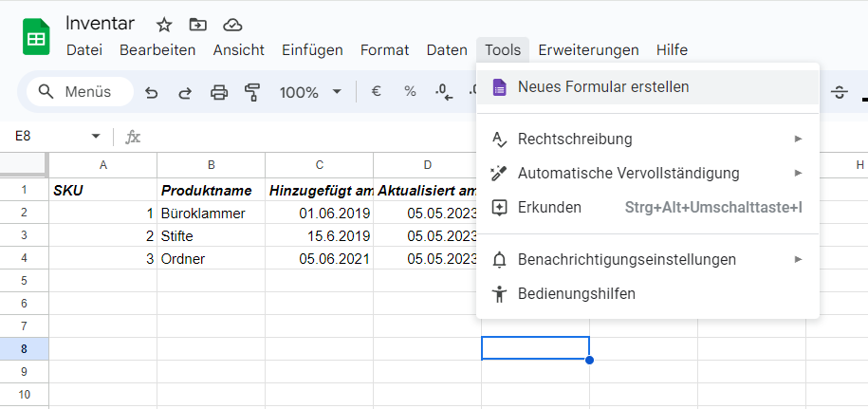Click the redo arrow

pyautogui.click(x=185, y=92)
